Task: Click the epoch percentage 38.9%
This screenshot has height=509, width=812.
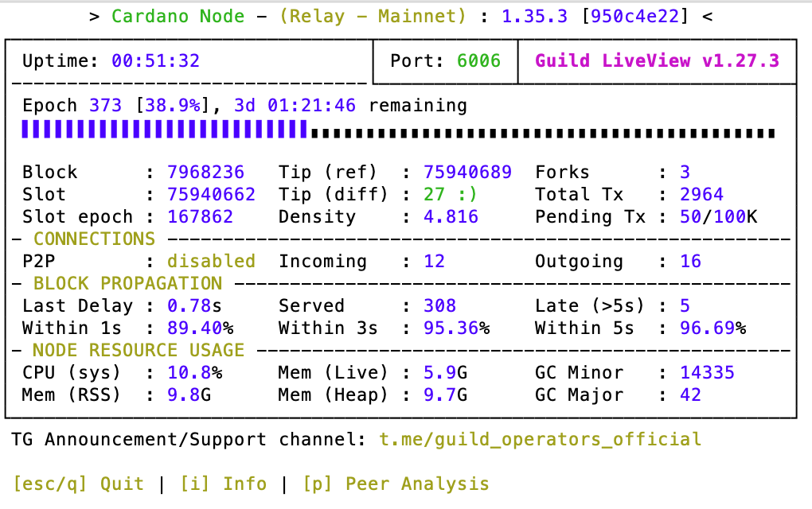Action: pyautogui.click(x=173, y=106)
